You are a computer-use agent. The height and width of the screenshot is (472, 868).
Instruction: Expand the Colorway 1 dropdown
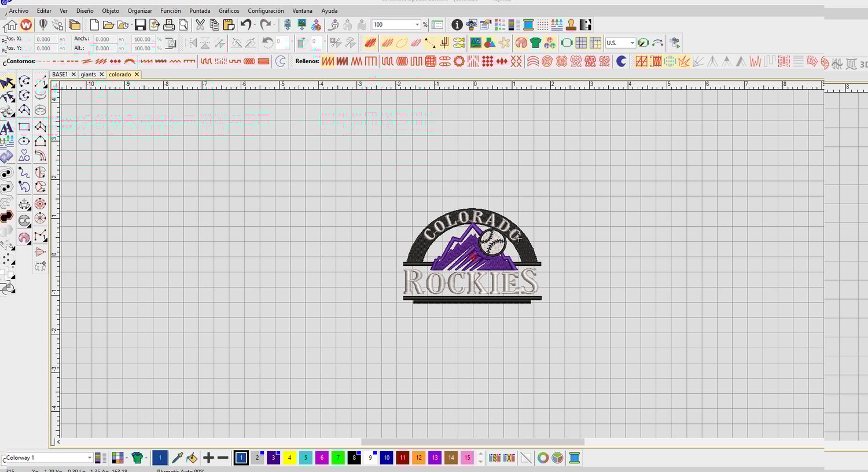[x=89, y=458]
